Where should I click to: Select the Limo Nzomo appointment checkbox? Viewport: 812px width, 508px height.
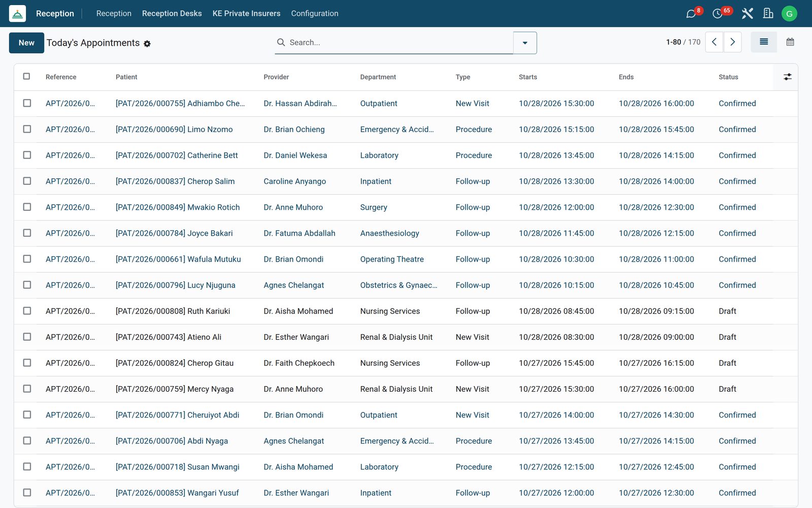pyautogui.click(x=27, y=129)
